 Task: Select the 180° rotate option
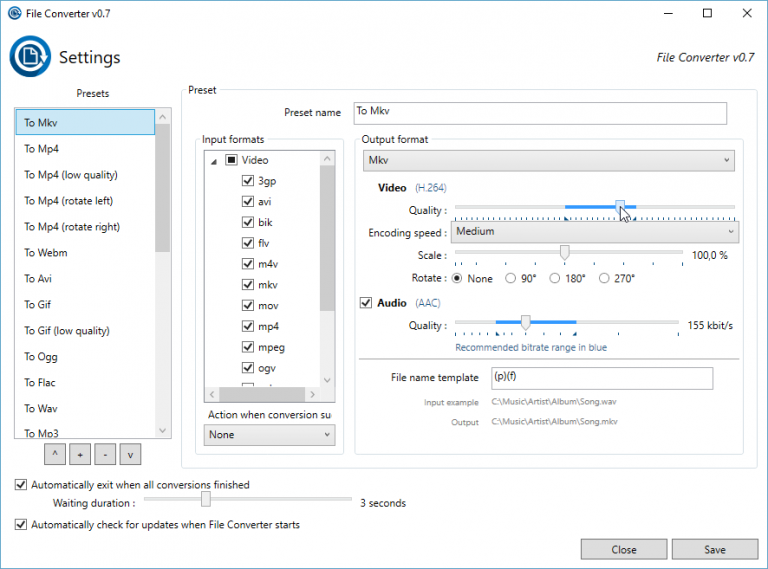554,278
